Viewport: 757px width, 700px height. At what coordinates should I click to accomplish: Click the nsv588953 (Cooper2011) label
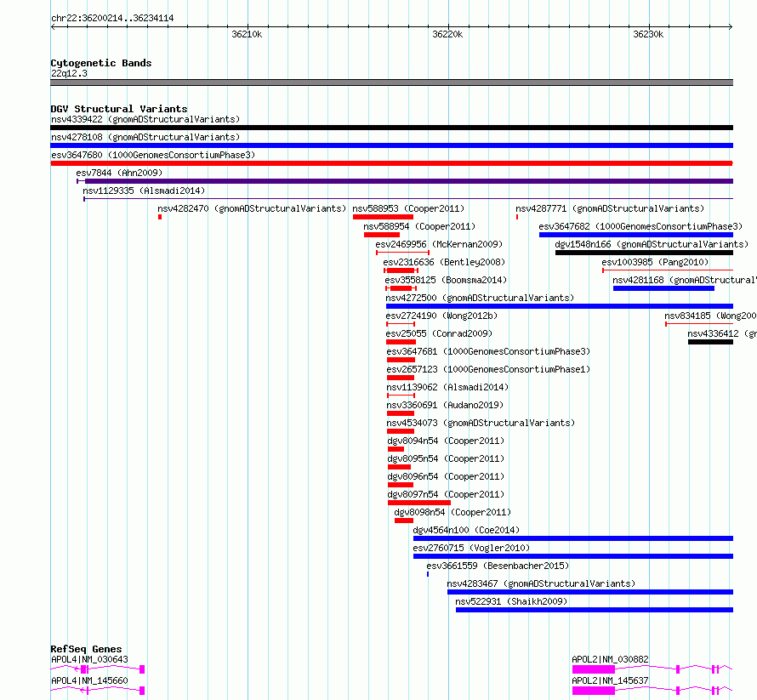click(408, 208)
